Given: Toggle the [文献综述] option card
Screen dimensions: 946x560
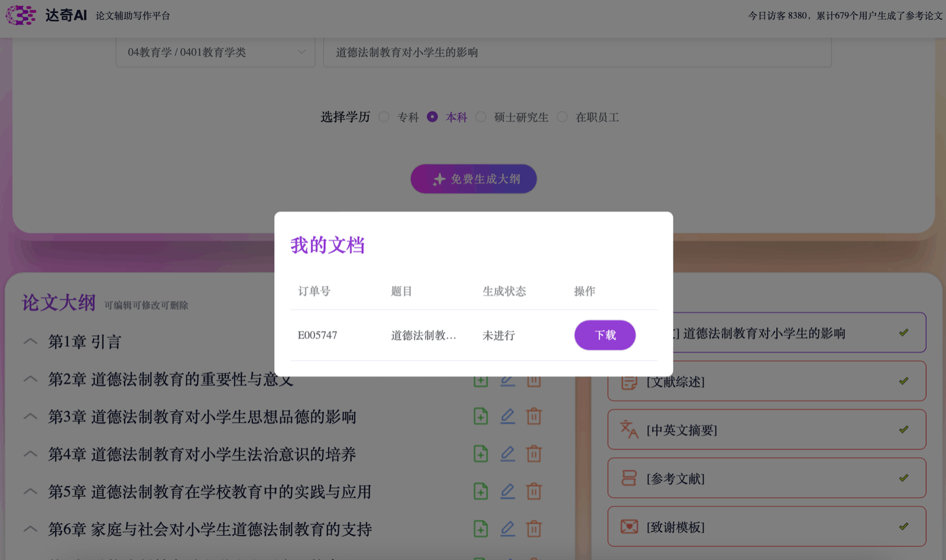Looking at the screenshot, I should point(766,381).
